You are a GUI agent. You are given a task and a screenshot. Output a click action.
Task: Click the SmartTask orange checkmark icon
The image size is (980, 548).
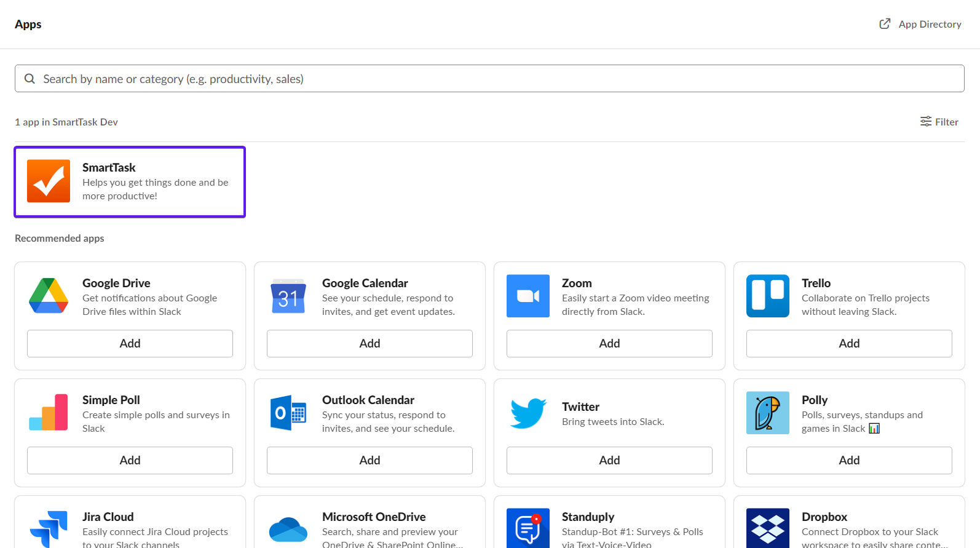49,181
